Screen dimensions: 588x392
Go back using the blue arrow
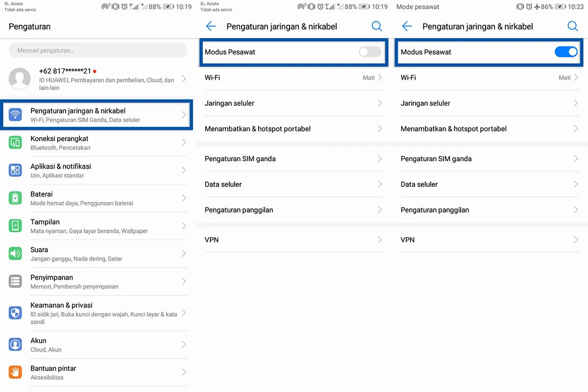coord(211,26)
